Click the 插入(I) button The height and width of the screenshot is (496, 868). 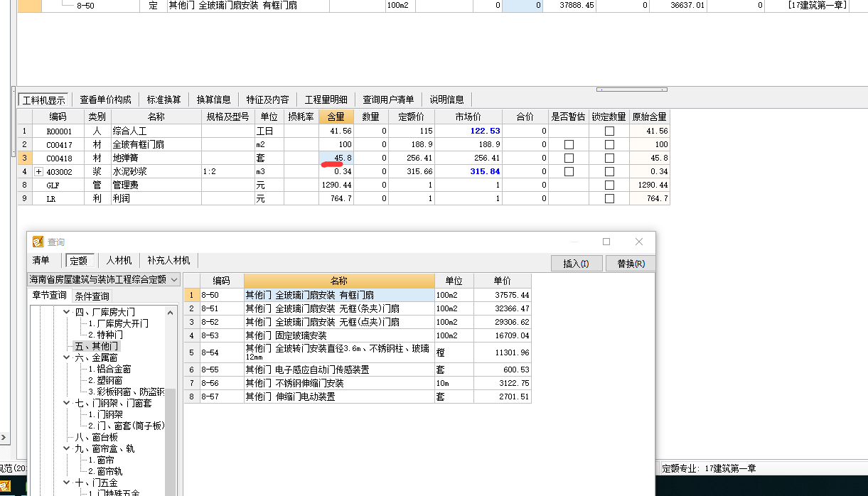point(577,264)
